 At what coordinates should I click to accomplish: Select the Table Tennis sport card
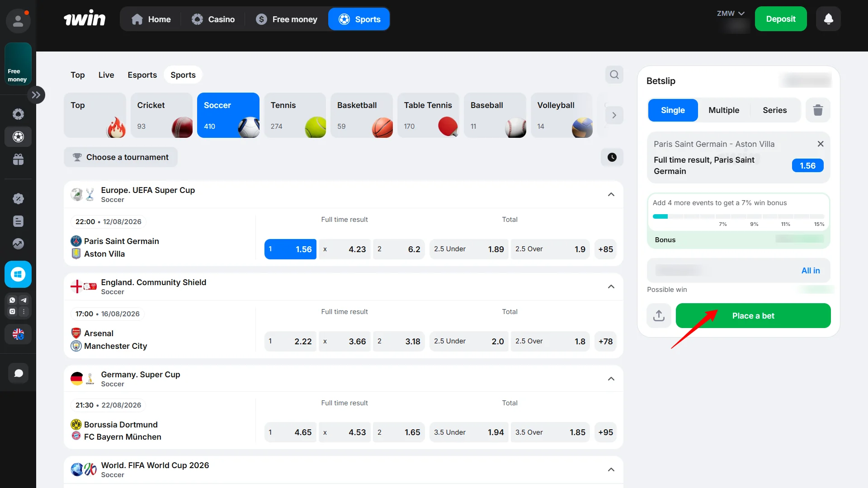tap(429, 115)
